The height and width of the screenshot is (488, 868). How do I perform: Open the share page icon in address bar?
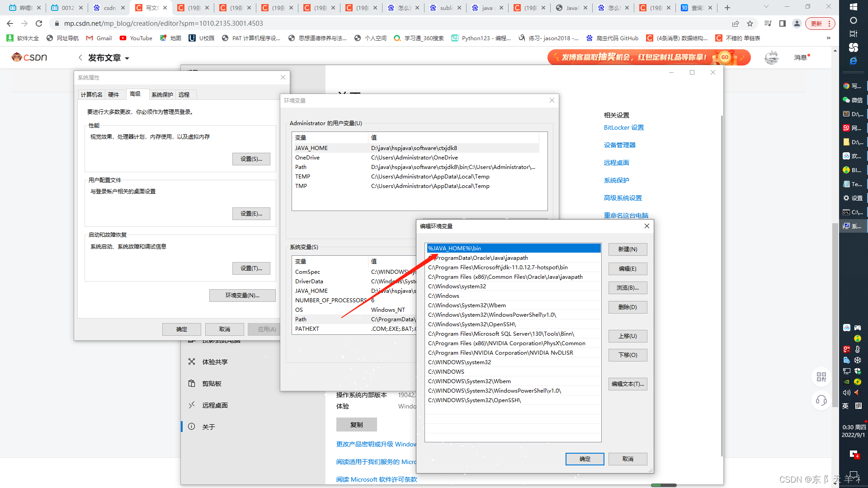pos(736,23)
